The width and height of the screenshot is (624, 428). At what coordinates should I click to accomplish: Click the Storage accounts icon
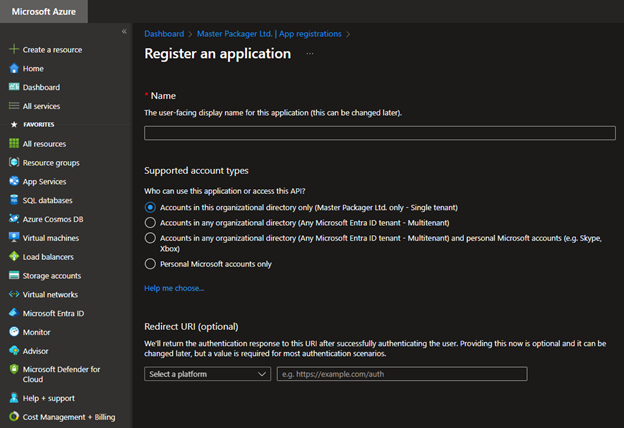pos(14,275)
